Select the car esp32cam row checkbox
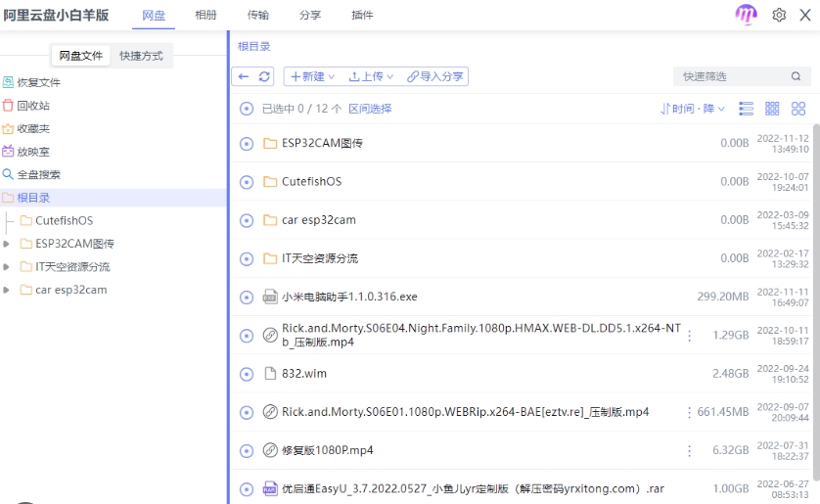This screenshot has width=820, height=504. pos(247,220)
